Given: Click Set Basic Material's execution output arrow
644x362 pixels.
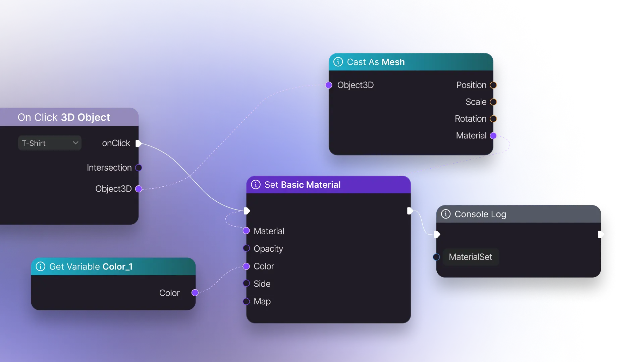Looking at the screenshot, I should coord(410,211).
